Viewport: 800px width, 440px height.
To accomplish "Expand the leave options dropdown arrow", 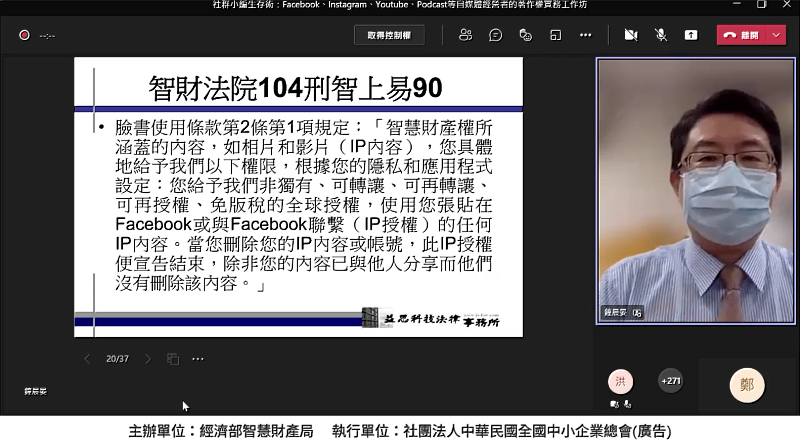I will (x=776, y=35).
